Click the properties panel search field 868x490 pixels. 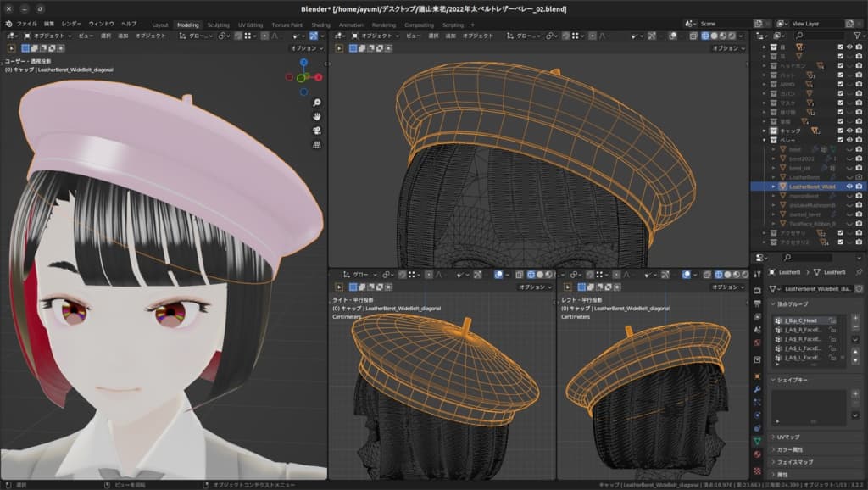coord(810,258)
